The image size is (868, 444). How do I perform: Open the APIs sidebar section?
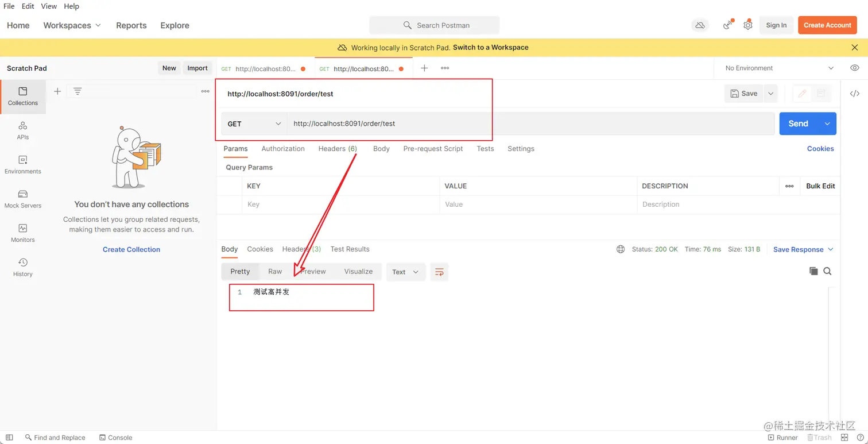point(23,131)
